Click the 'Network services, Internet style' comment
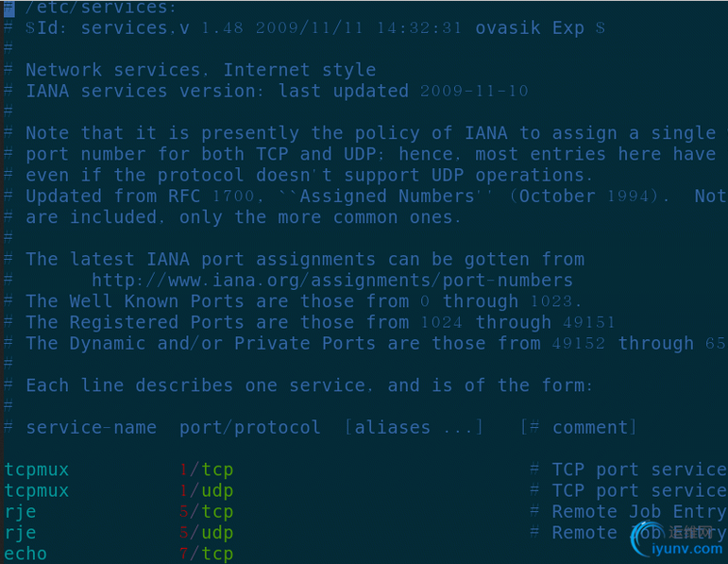The height and width of the screenshot is (564, 728). point(200,70)
